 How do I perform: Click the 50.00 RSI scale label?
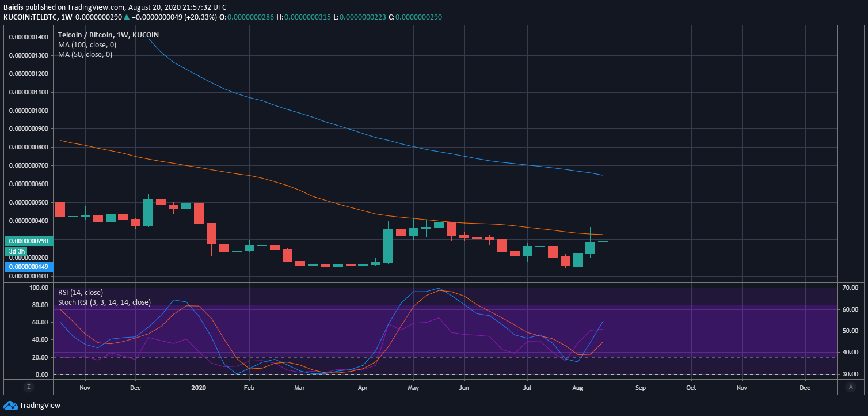click(x=850, y=331)
